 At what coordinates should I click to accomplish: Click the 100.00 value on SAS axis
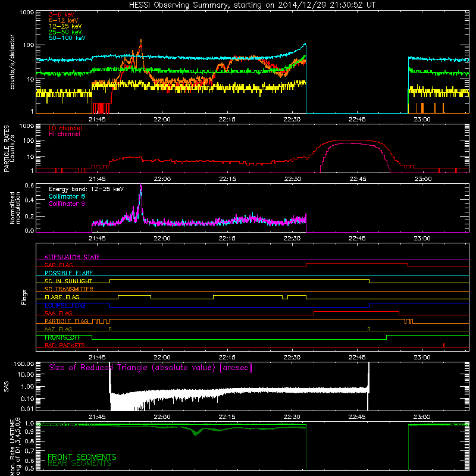(x=24, y=364)
